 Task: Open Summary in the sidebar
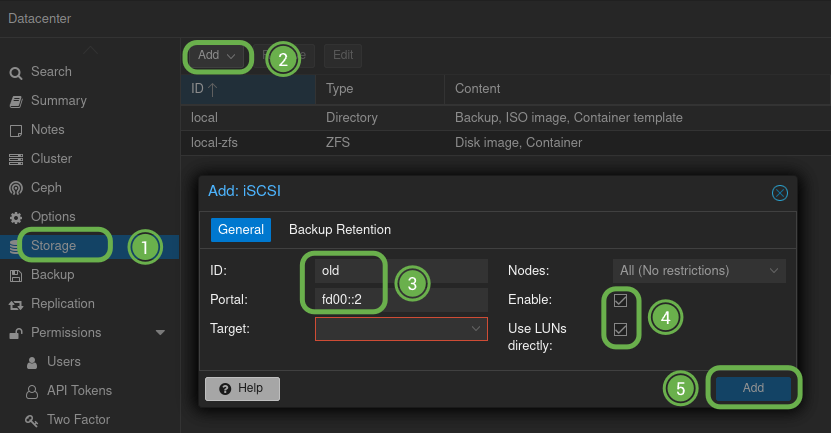(90, 101)
